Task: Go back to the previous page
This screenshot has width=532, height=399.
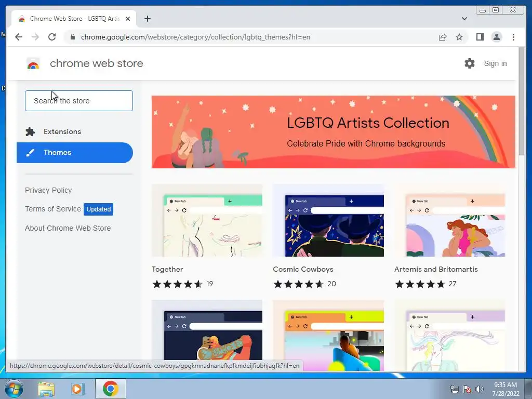Action: [19, 37]
